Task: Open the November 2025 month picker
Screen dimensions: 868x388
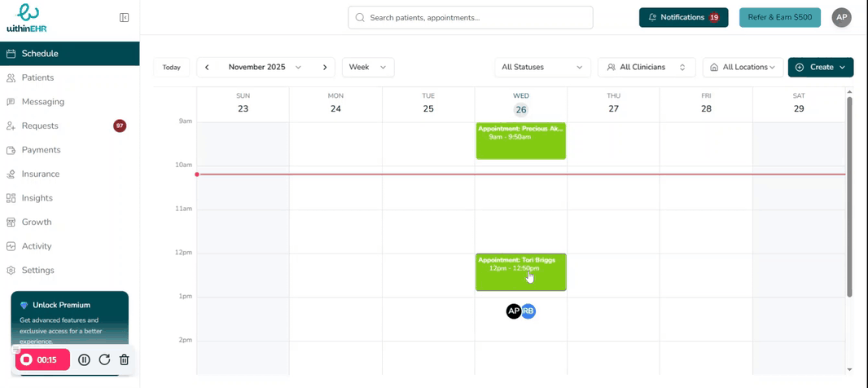Action: (x=265, y=68)
